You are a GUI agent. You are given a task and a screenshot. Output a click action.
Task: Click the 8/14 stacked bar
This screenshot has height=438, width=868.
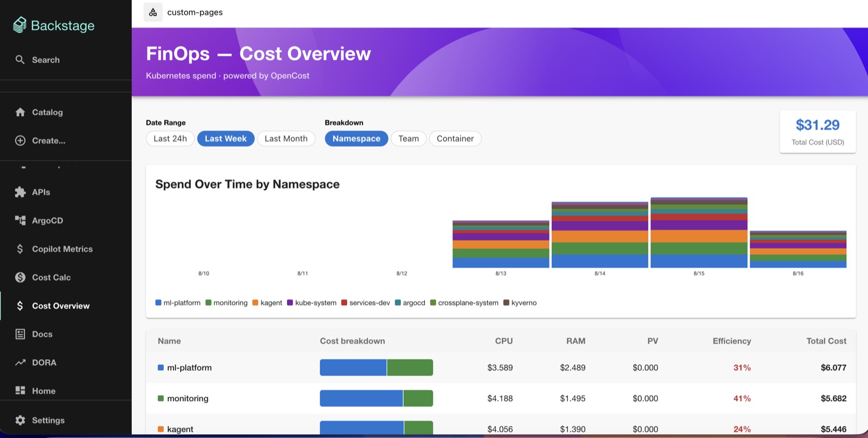(x=600, y=235)
